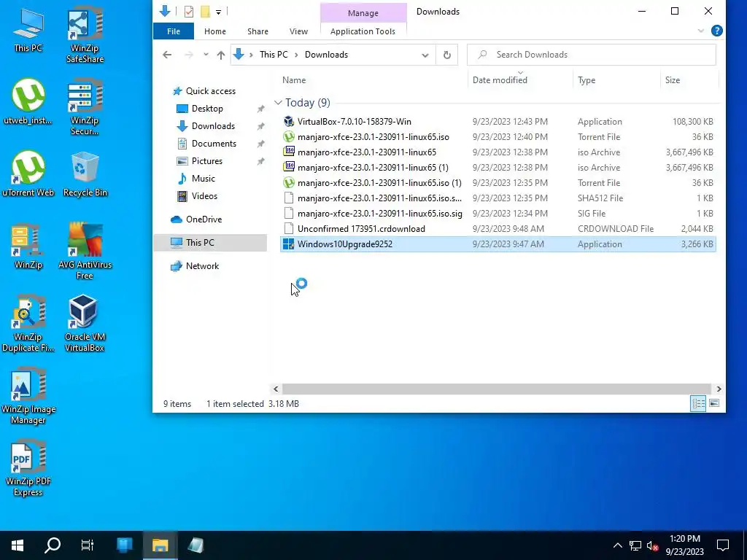Screen dimensions: 747x560
Task: Open taskbar Search magnifier
Action: (x=53, y=545)
